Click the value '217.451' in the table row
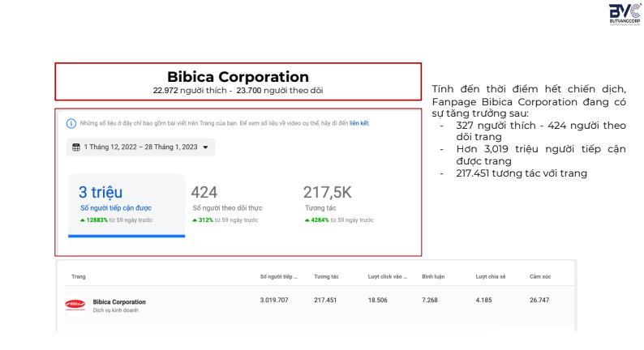The width and height of the screenshot is (644, 350). [x=325, y=300]
